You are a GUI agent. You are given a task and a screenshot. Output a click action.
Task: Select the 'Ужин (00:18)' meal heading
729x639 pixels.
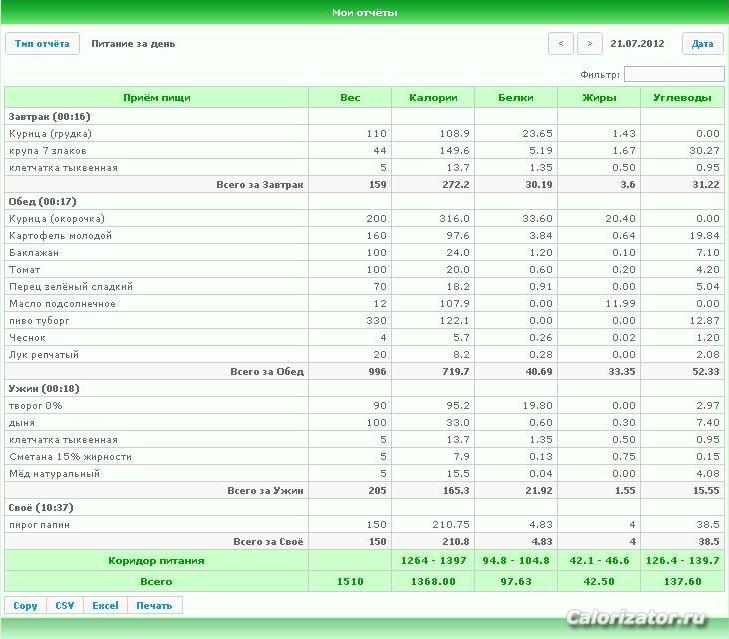(x=44, y=388)
